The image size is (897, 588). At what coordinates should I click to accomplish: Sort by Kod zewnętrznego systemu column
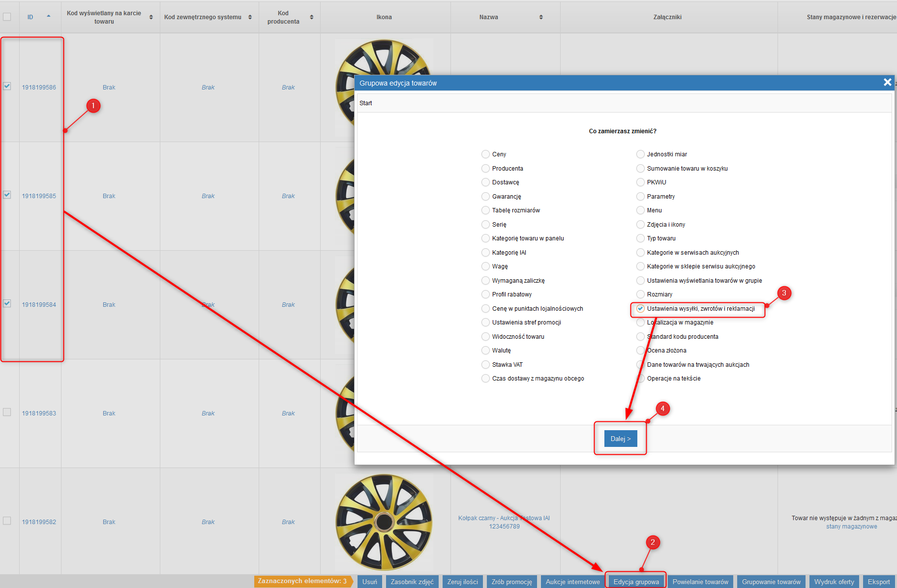(x=250, y=17)
